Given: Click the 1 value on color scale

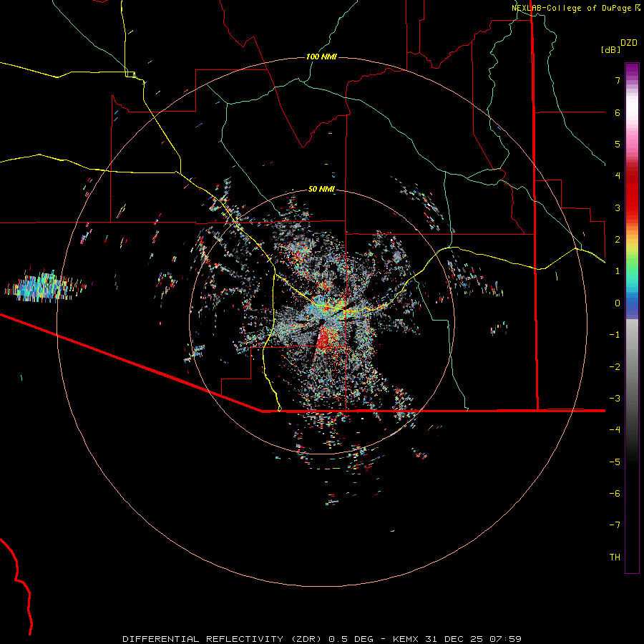Looking at the screenshot, I should (618, 271).
